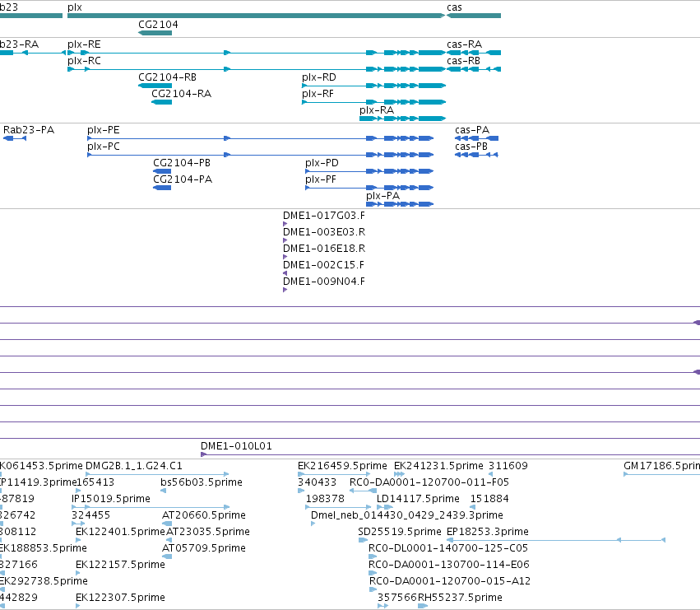Click the plx-RD transcript

[x=373, y=86]
